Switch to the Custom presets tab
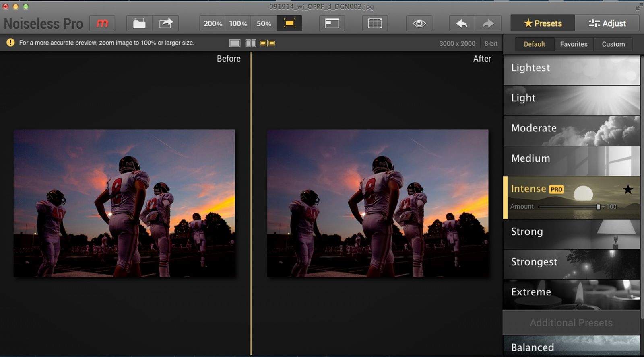This screenshot has height=357, width=644. click(613, 44)
